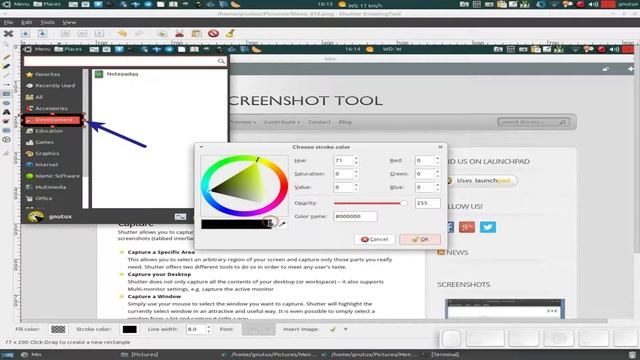Click the red Delete toolbar icon

coord(213,33)
